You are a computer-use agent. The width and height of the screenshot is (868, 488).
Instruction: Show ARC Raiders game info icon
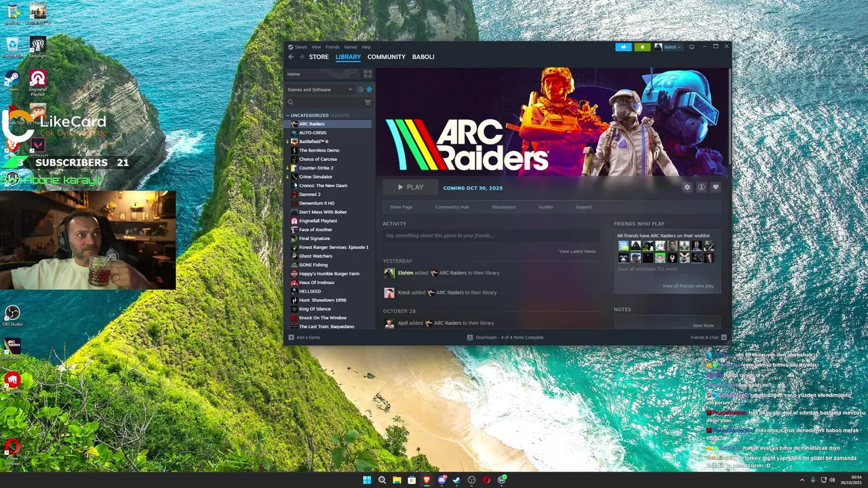click(701, 187)
